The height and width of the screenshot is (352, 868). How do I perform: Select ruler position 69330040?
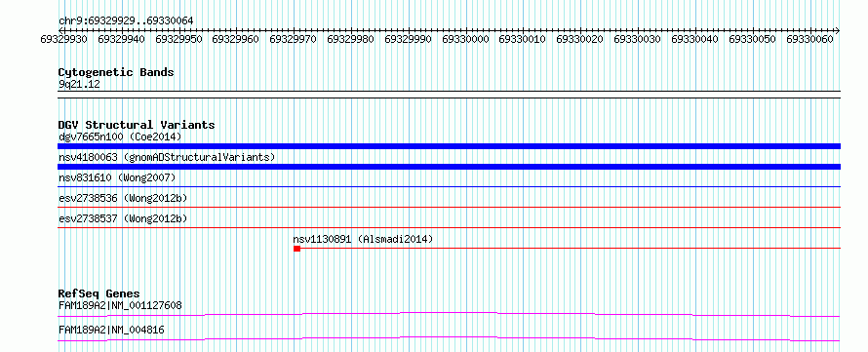point(694,39)
